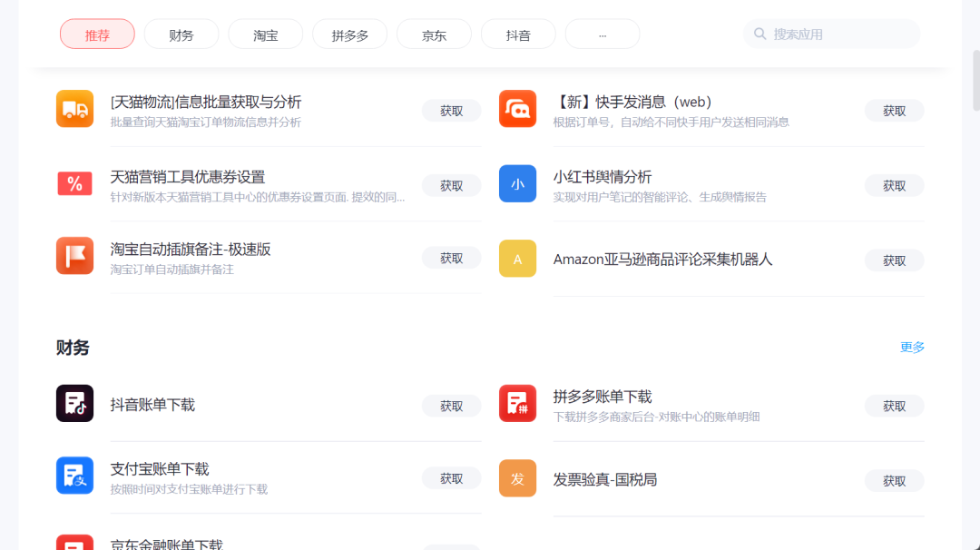This screenshot has height=550, width=980.
Task: Select the 推荐 category tab
Action: pos(97,34)
